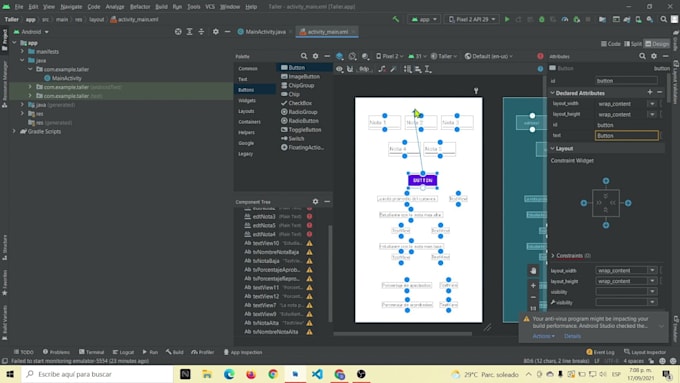Click Select Opened File target icon
The image size is (680, 383).
pos(178,32)
